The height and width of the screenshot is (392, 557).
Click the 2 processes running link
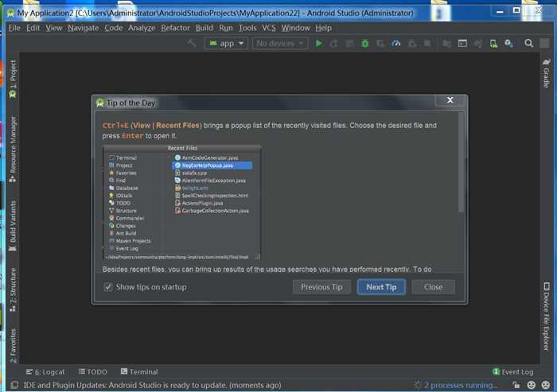(x=461, y=385)
